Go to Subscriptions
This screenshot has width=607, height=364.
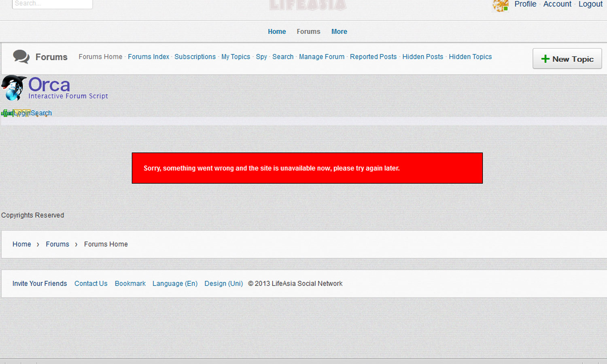(x=195, y=57)
